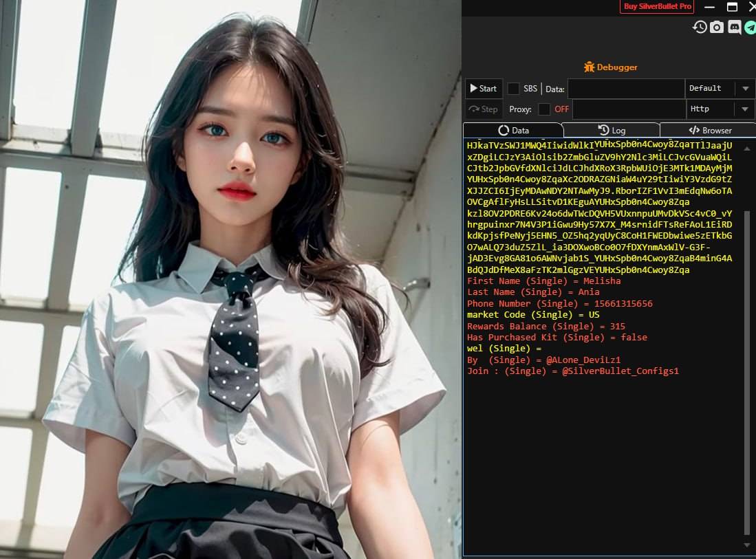The image size is (756, 559).
Task: Click the Debugger bug icon
Action: (589, 67)
